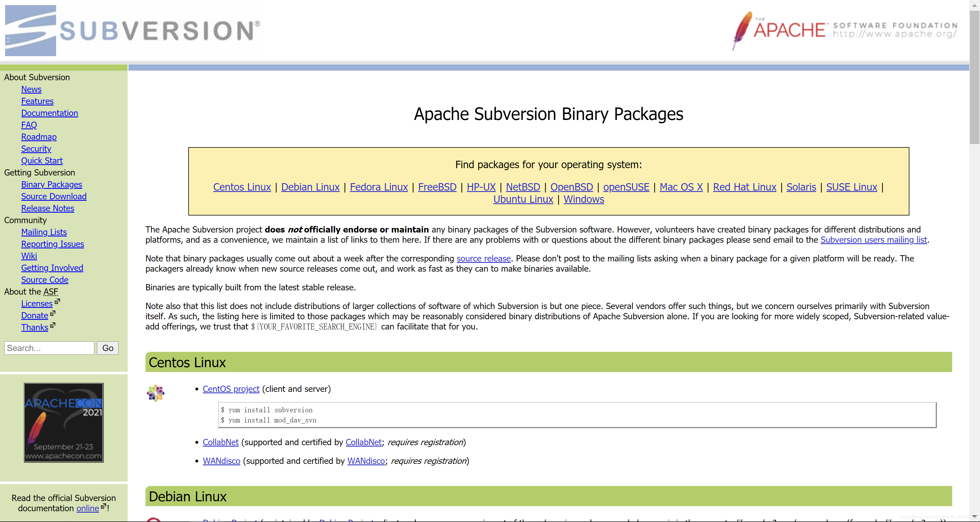Jump to the Windows packages section

[583, 199]
